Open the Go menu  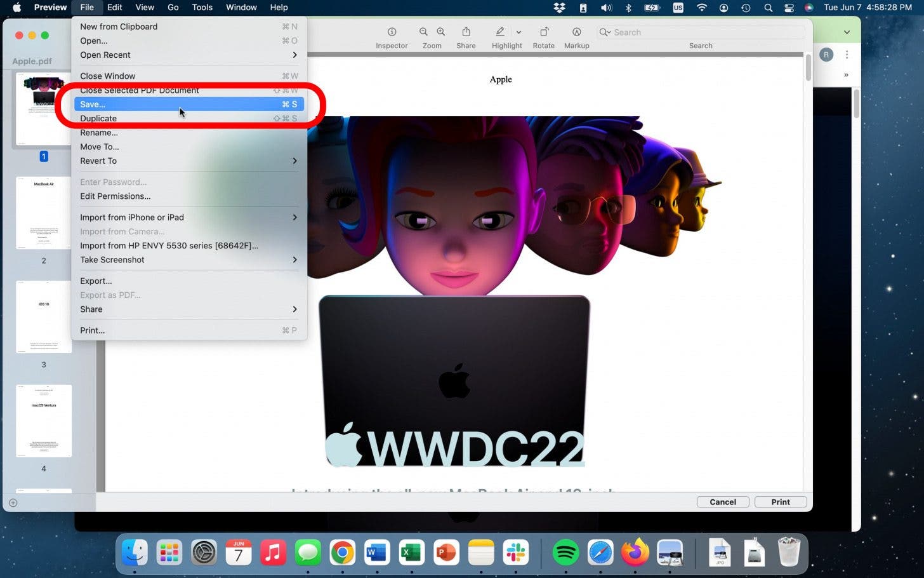173,8
